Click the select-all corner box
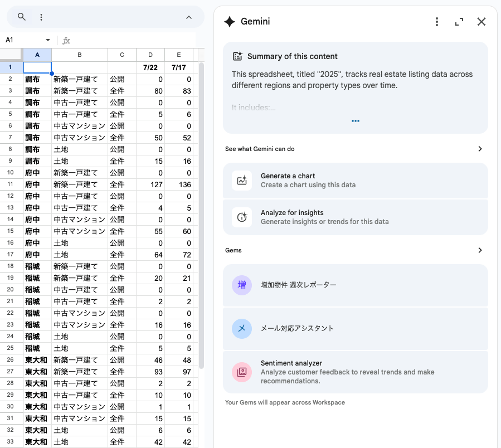Image resolution: width=501 pixels, height=448 pixels. [x=12, y=55]
